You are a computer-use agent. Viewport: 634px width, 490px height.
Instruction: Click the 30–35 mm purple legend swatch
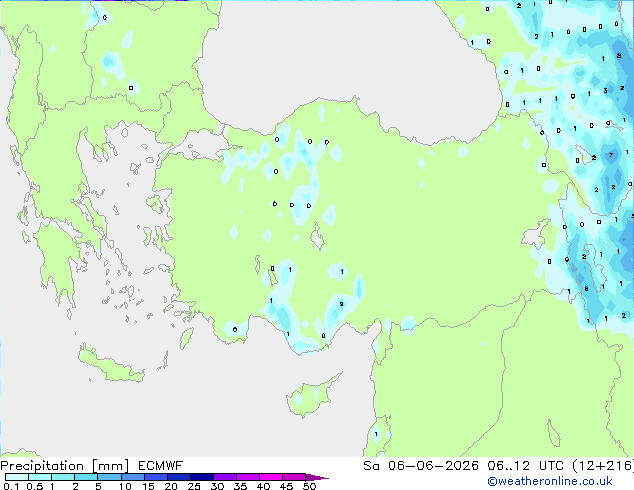[225, 477]
